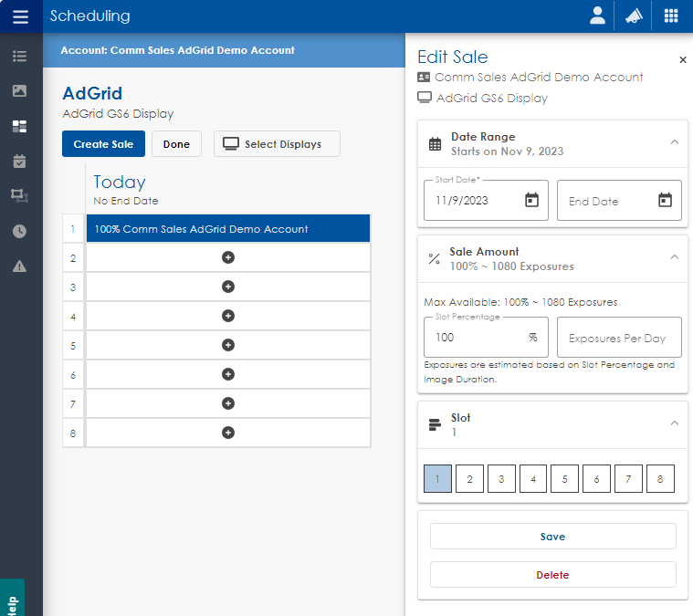This screenshot has height=616, width=693.
Task: Open the hamburger navigation menu
Action: pos(20,16)
